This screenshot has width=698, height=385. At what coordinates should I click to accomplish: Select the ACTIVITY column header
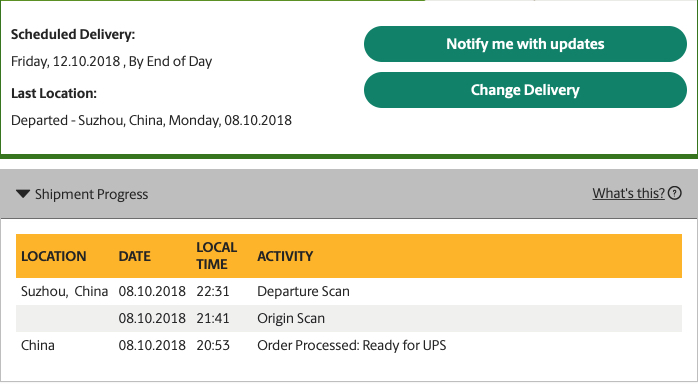(x=285, y=256)
